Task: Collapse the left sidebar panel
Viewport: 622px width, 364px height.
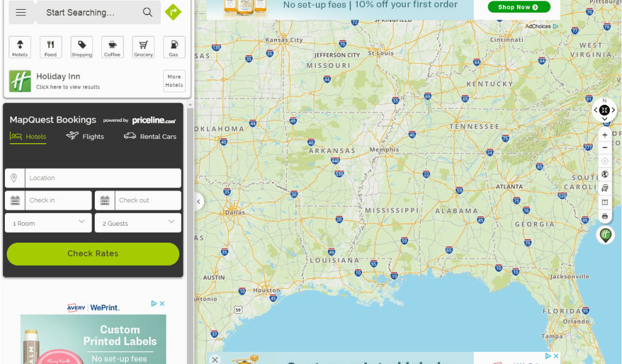Action: [x=199, y=201]
